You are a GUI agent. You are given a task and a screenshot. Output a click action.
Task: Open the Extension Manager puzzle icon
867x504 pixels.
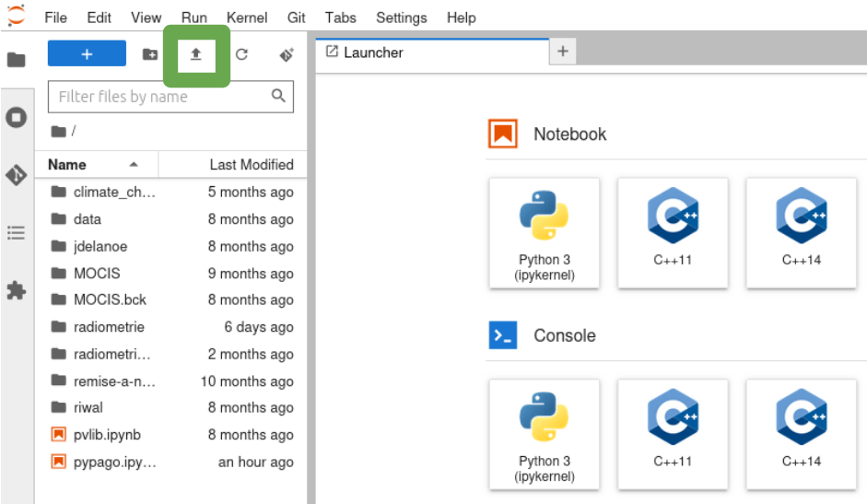(x=16, y=290)
